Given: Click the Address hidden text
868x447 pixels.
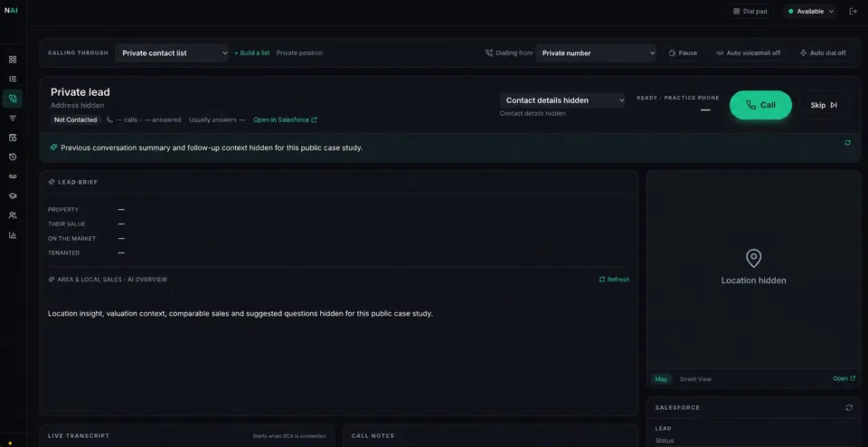Looking at the screenshot, I should (x=78, y=105).
